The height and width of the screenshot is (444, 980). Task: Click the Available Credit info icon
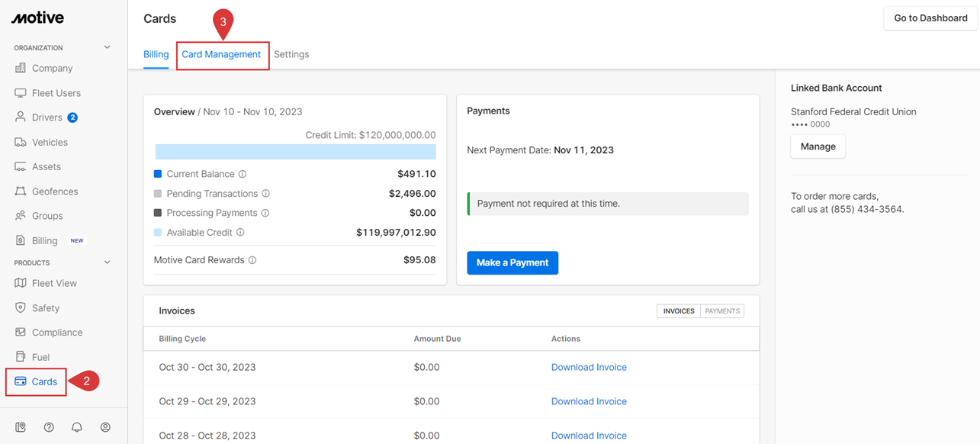(x=240, y=233)
